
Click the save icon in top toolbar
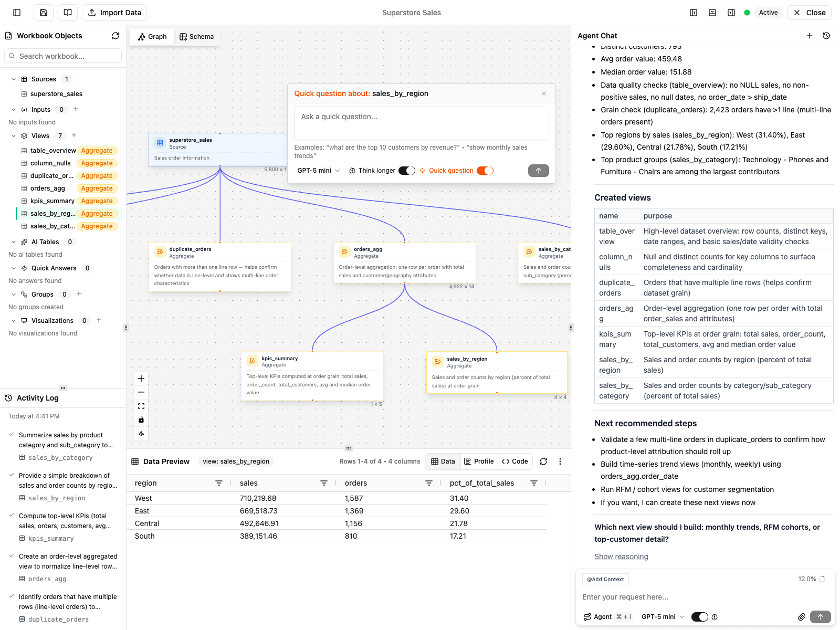click(x=44, y=13)
